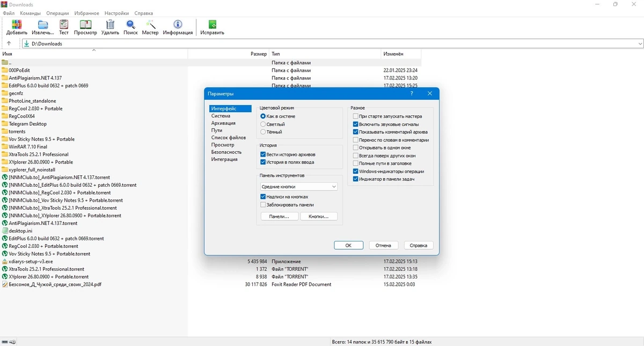Confirm the dialog with ОК

[348, 245]
